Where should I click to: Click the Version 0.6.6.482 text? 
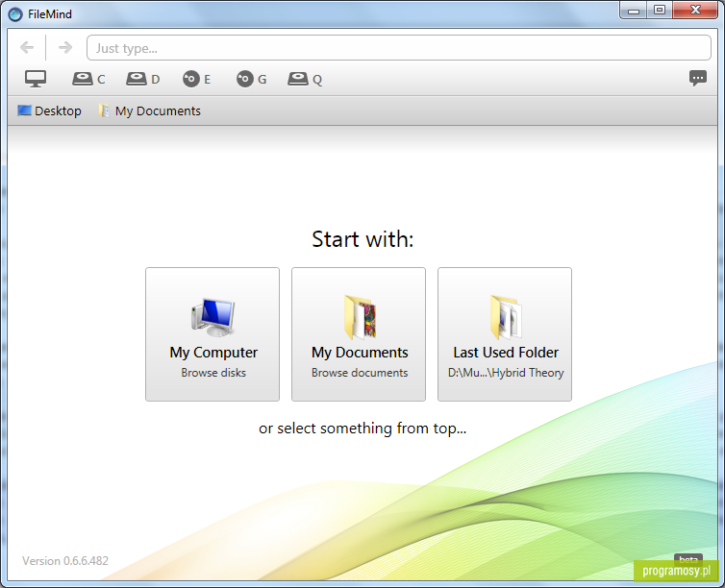click(65, 561)
